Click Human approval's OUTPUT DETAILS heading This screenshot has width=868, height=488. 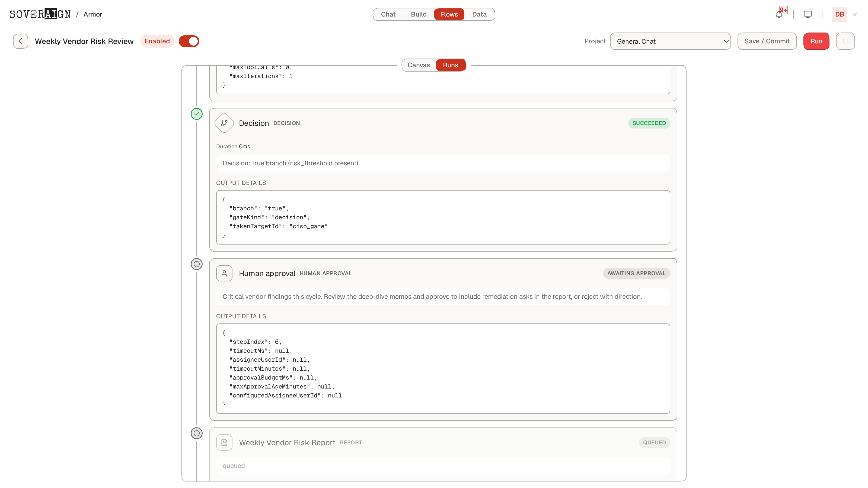tap(241, 316)
